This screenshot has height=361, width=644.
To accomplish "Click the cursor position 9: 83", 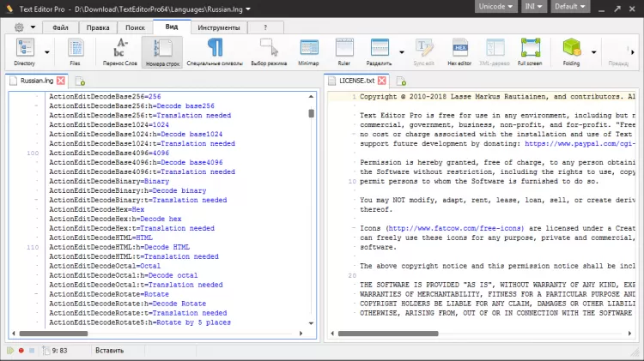I will click(60, 351).
